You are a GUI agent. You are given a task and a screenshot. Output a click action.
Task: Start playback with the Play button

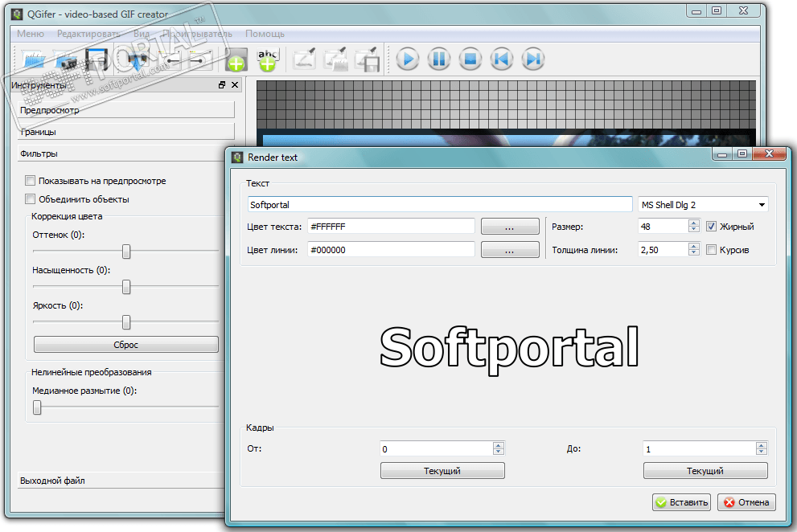tap(408, 59)
